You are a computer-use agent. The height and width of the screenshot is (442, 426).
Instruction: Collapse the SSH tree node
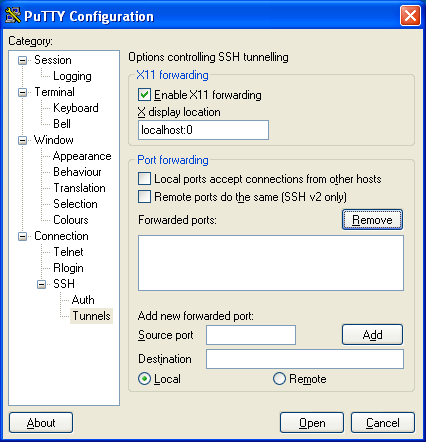tap(41, 284)
